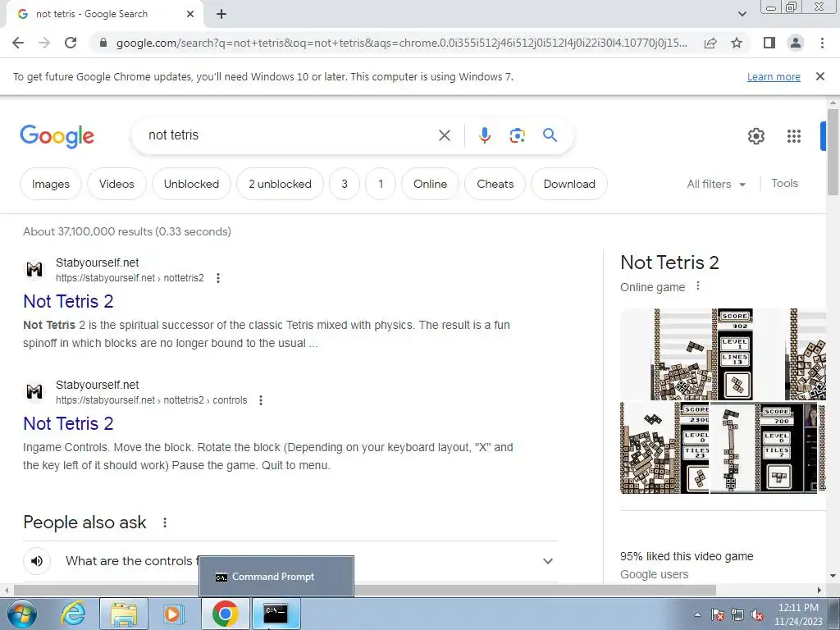
Task: Select the Cheats filter chip
Action: 495,184
